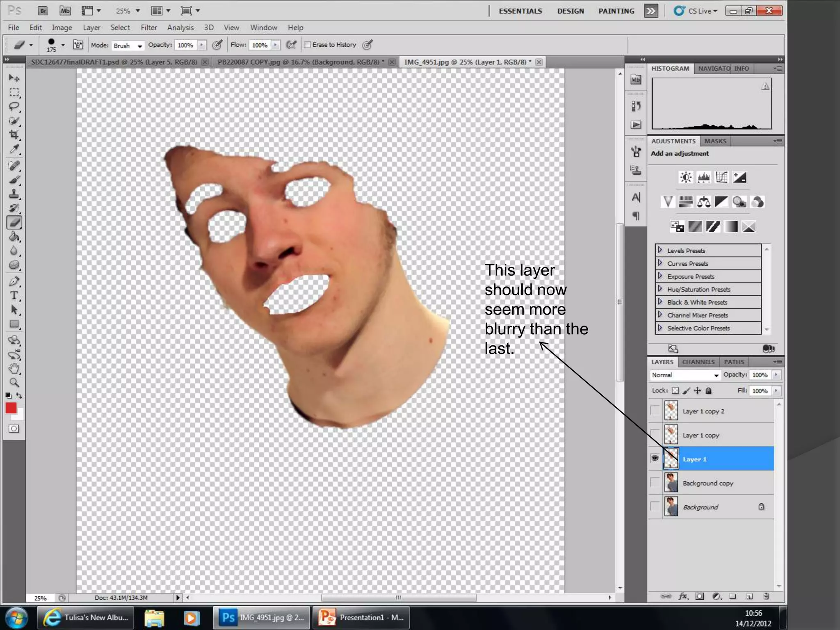Open the CS Live button
Screen dimensions: 840x630
click(696, 11)
